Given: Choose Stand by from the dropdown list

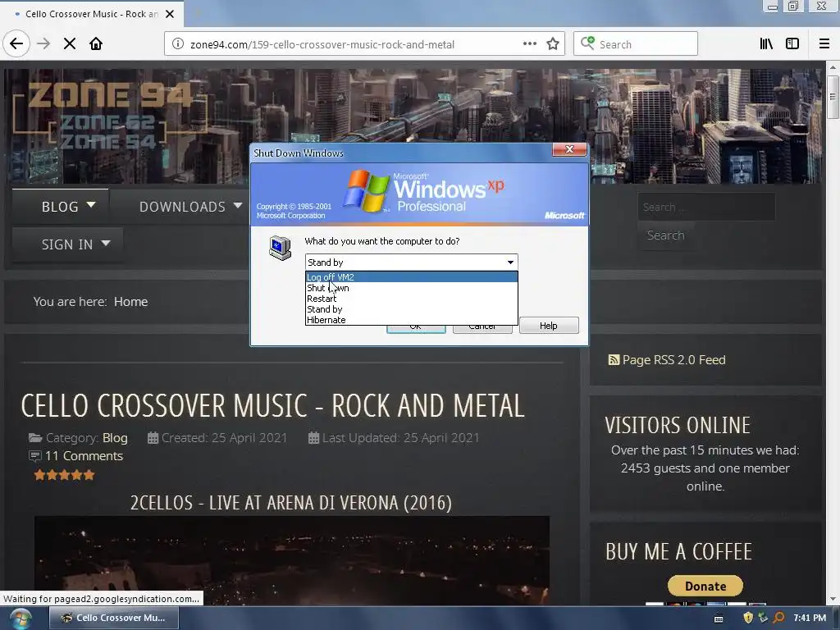Looking at the screenshot, I should click(x=412, y=309).
